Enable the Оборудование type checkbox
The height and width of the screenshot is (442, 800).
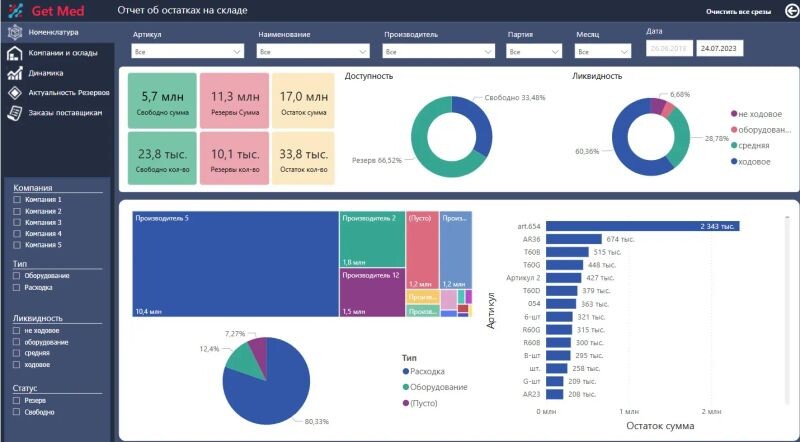point(17,275)
